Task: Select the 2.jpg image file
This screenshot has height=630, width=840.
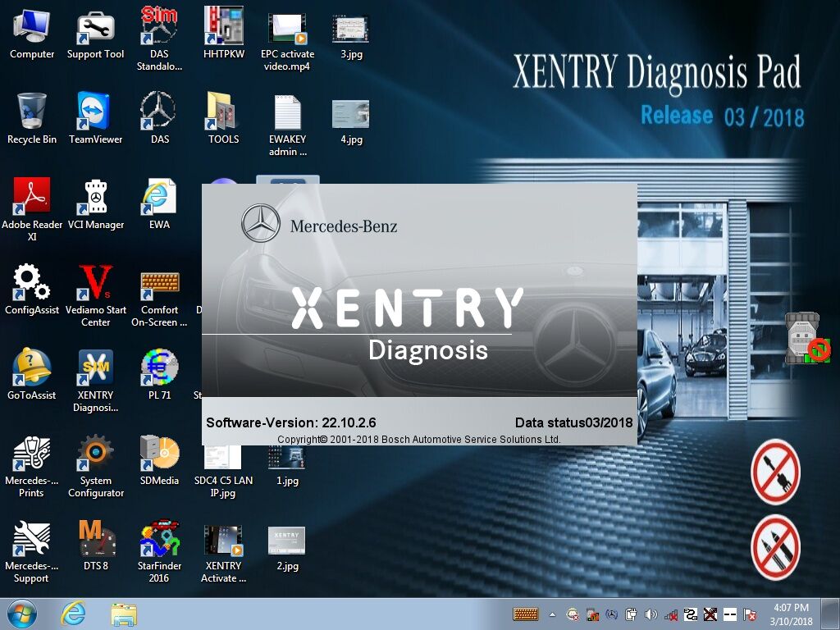Action: 287,549
